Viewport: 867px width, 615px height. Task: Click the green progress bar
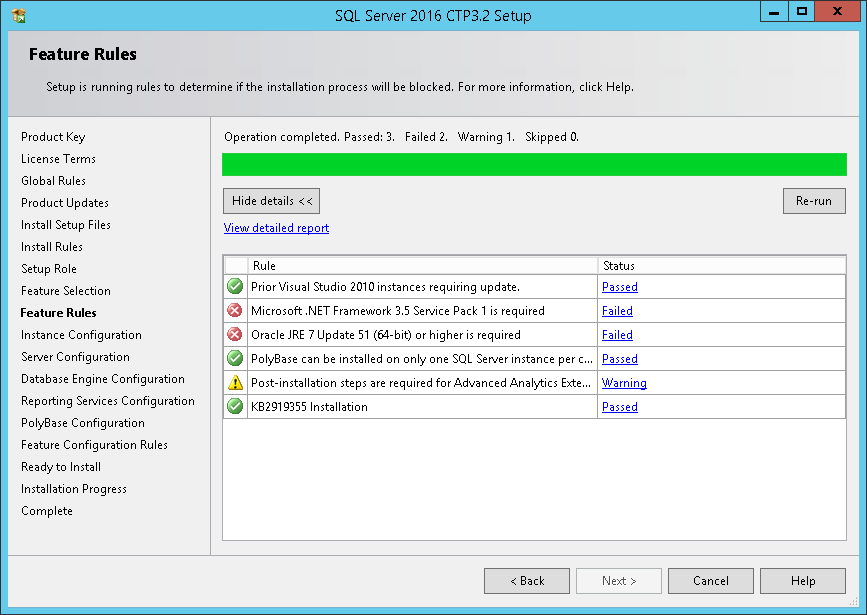coord(534,164)
